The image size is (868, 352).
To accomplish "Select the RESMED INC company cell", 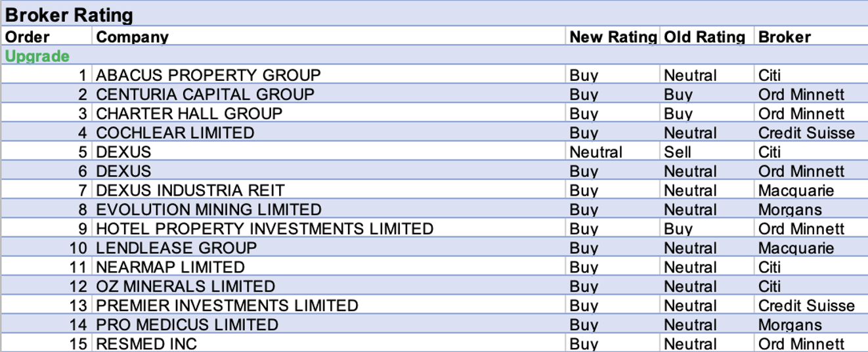I will click(x=146, y=343).
